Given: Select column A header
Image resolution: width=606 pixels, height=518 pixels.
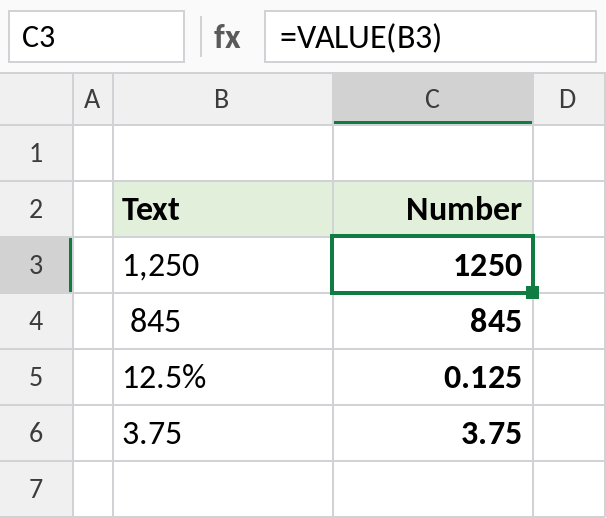Looking at the screenshot, I should (x=93, y=99).
